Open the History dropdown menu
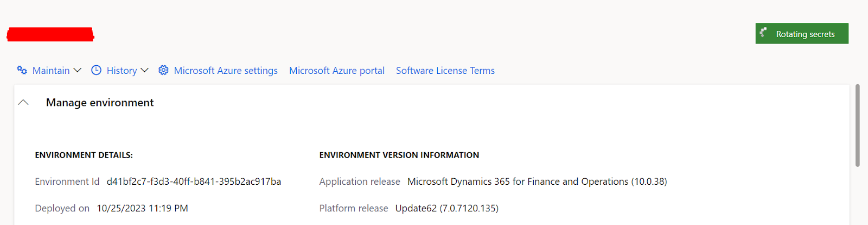Screen dimensions: 868x225 tap(122, 71)
